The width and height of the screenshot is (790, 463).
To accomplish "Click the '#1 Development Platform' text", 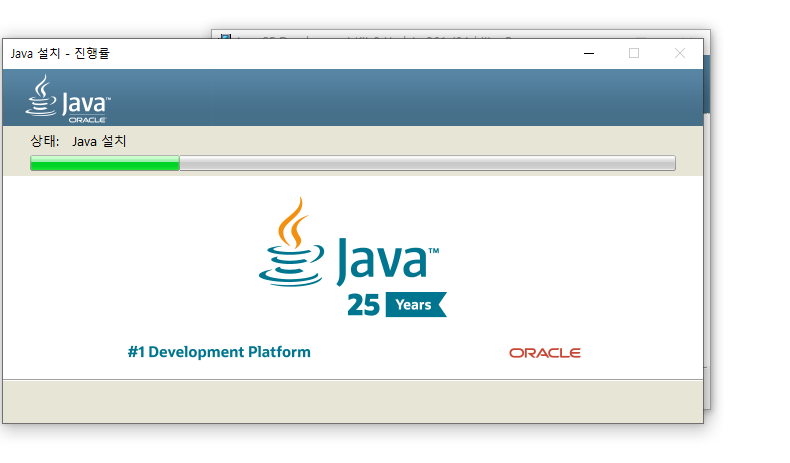I will point(219,352).
